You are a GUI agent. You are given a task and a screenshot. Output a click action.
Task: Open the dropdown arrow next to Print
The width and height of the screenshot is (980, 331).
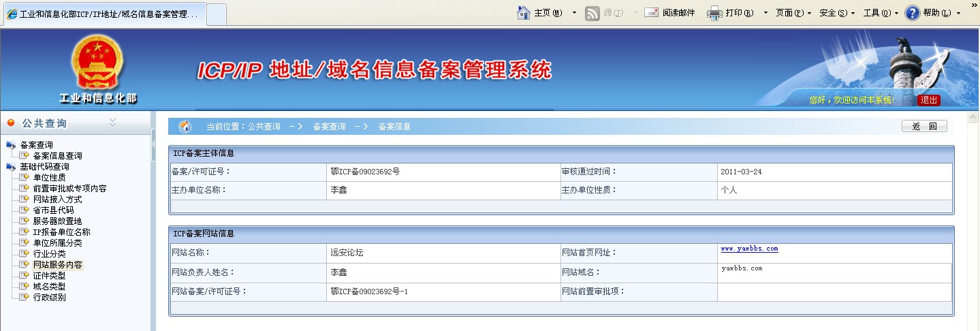pyautogui.click(x=765, y=13)
